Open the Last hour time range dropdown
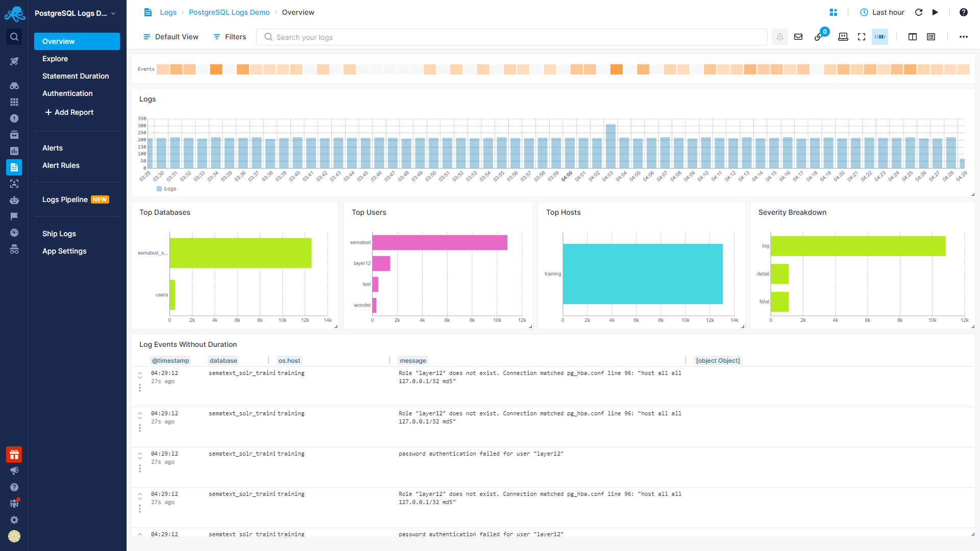Screen dimensions: 980x551 click(x=887, y=12)
